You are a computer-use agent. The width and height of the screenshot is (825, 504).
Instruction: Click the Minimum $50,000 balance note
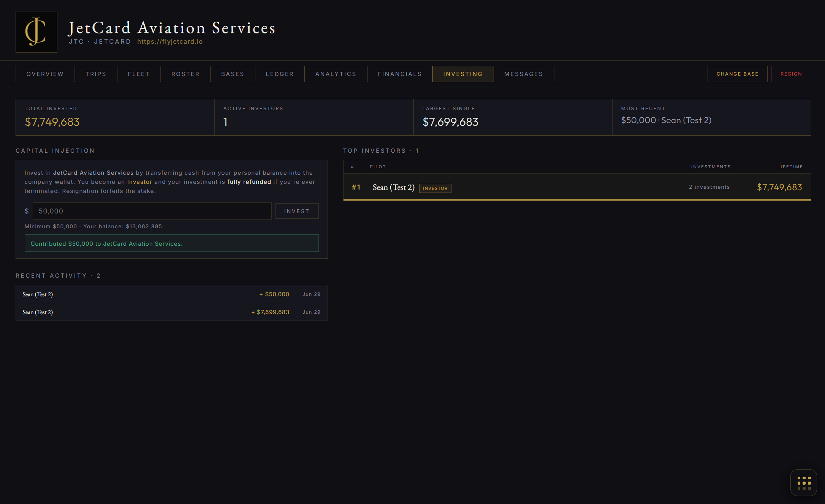pyautogui.click(x=93, y=227)
